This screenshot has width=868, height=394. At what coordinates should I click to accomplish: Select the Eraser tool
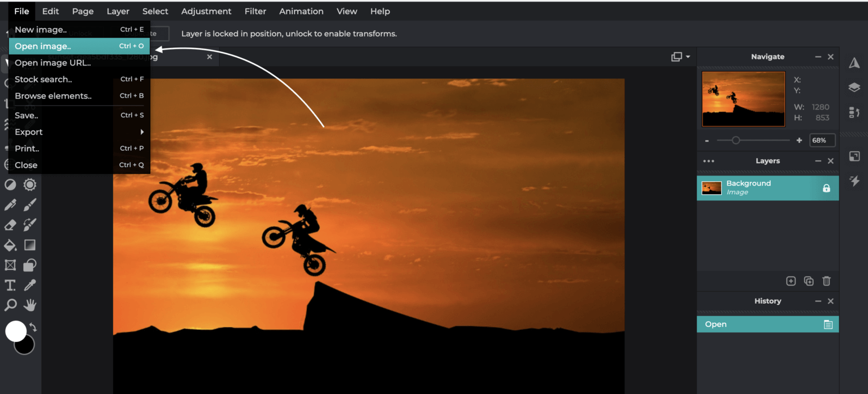tap(10, 225)
